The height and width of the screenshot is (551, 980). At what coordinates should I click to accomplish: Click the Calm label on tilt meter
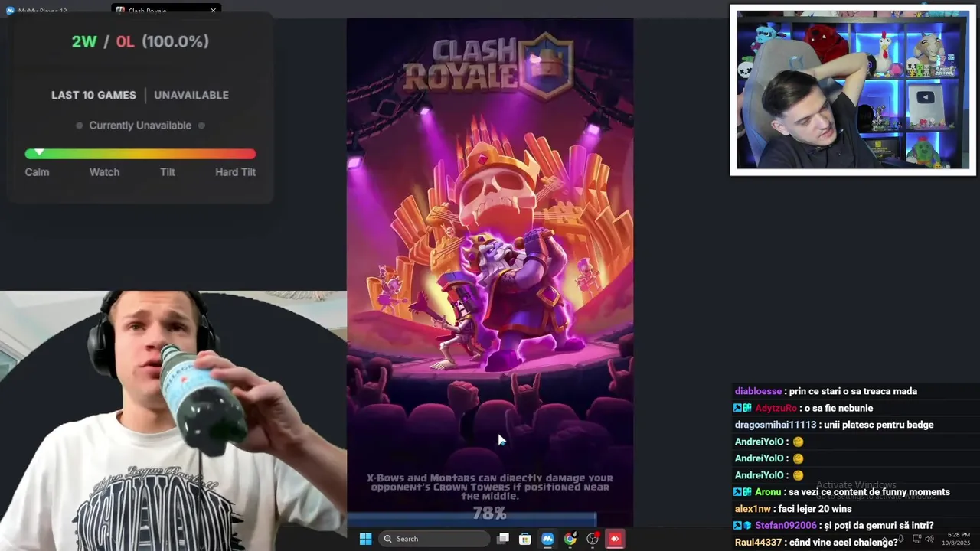point(37,172)
